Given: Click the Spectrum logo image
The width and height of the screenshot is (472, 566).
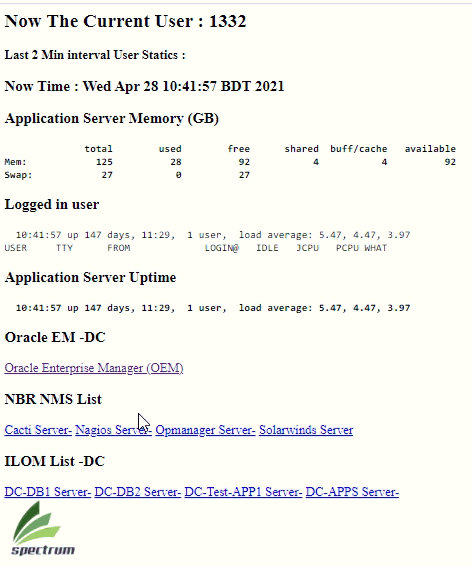Looking at the screenshot, I should click(43, 528).
